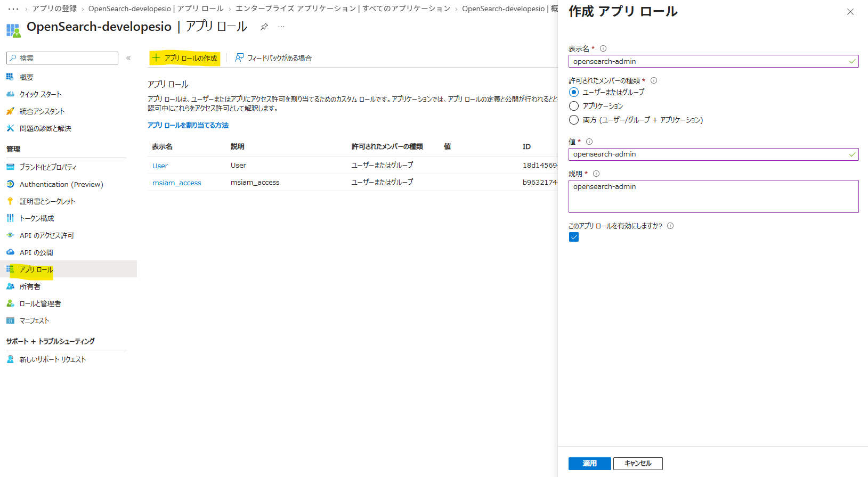Viewport: 868px width, 477px height.
Task: Click the 概要 overview icon in sidebar
Action: (10, 77)
